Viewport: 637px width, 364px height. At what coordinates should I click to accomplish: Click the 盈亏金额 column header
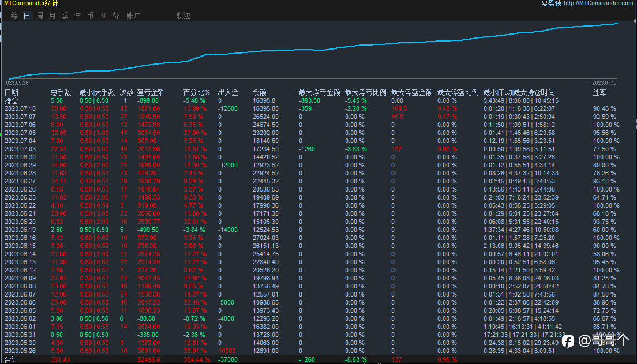151,93
